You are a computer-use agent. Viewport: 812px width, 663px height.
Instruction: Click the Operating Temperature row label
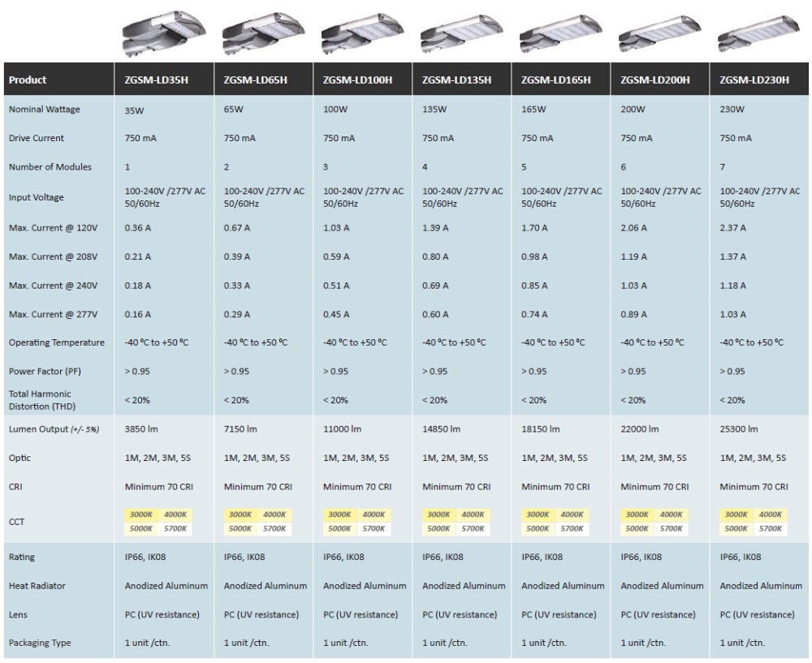pos(57,342)
